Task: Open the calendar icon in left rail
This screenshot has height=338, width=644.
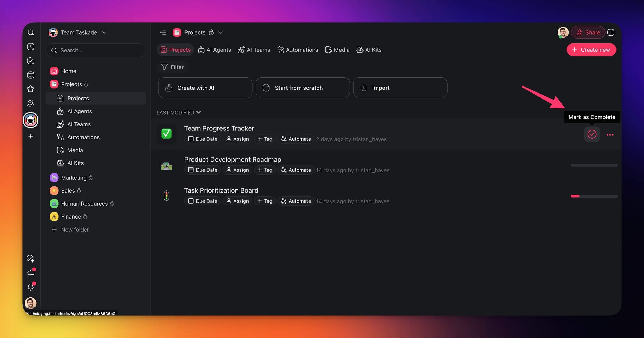Action: (x=31, y=75)
